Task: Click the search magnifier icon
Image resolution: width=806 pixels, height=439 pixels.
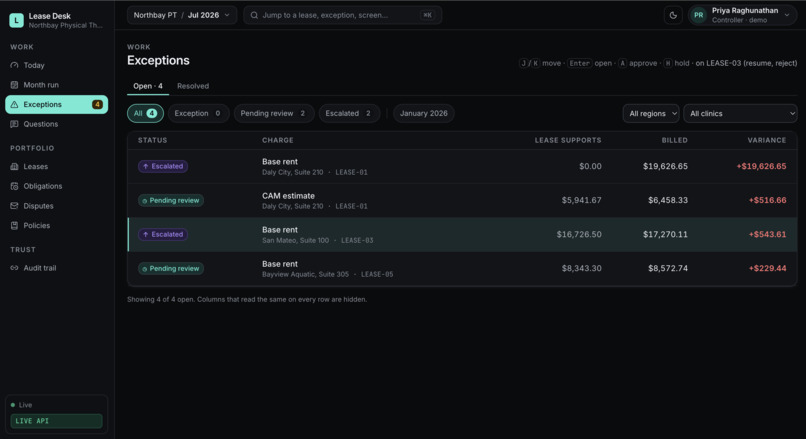Action: tap(254, 15)
